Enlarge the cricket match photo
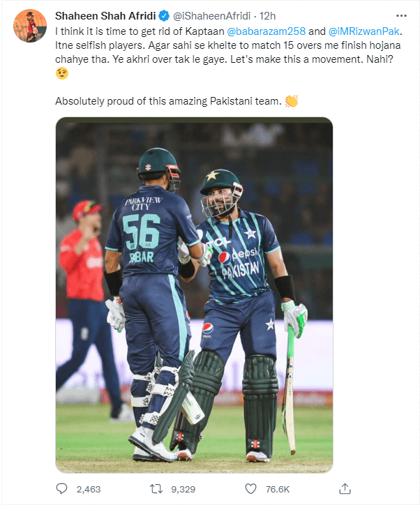 [x=194, y=295]
